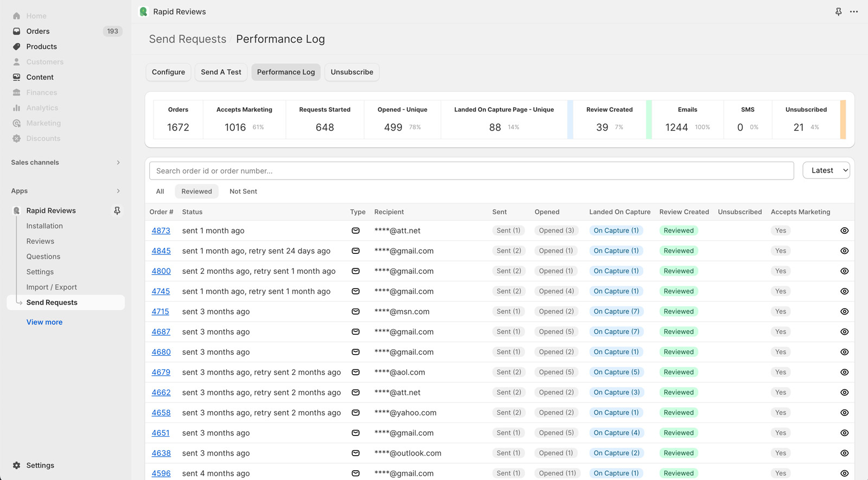Click the email type icon for order 4873
Image resolution: width=868 pixels, height=480 pixels.
tap(355, 231)
